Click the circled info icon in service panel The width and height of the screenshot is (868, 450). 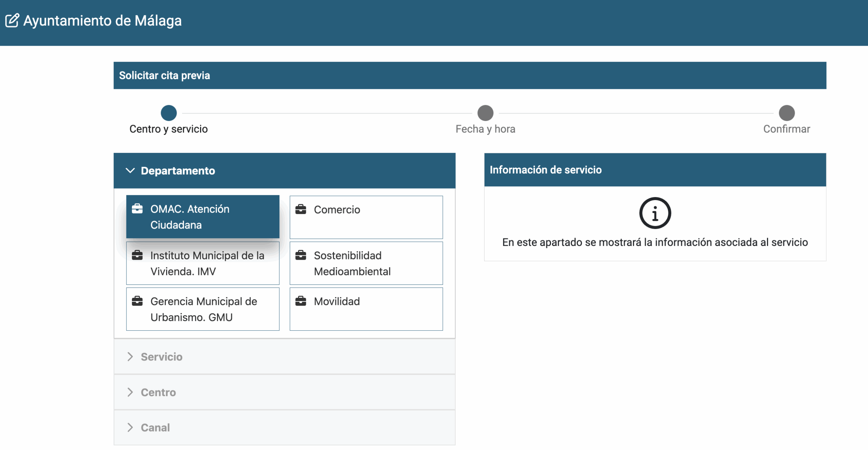pyautogui.click(x=655, y=213)
